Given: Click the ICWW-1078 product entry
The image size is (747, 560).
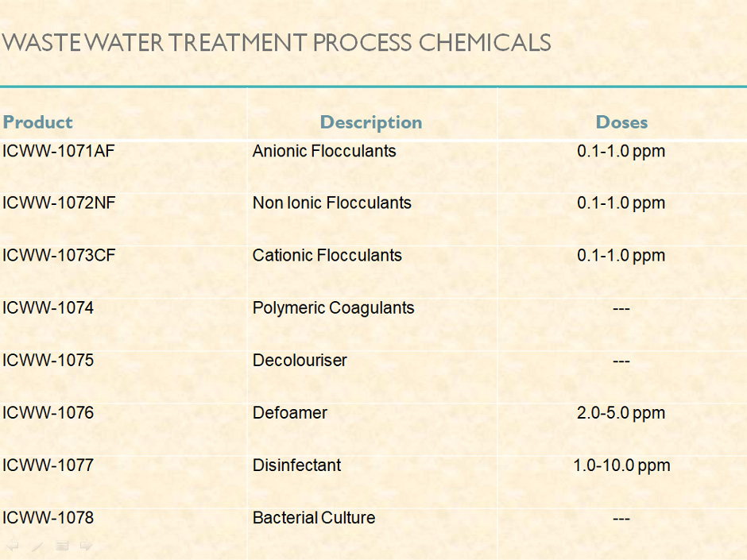Looking at the screenshot, I should 48,518.
